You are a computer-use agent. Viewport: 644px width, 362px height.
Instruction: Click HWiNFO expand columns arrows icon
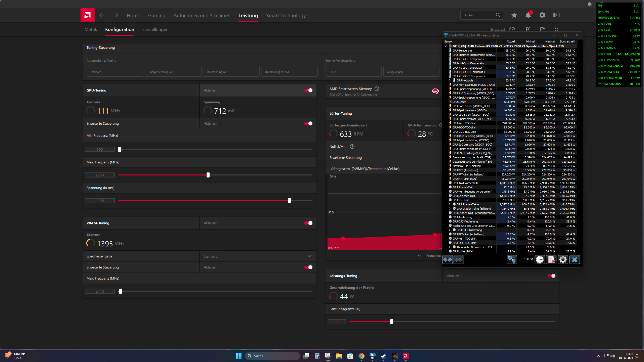[447, 259]
